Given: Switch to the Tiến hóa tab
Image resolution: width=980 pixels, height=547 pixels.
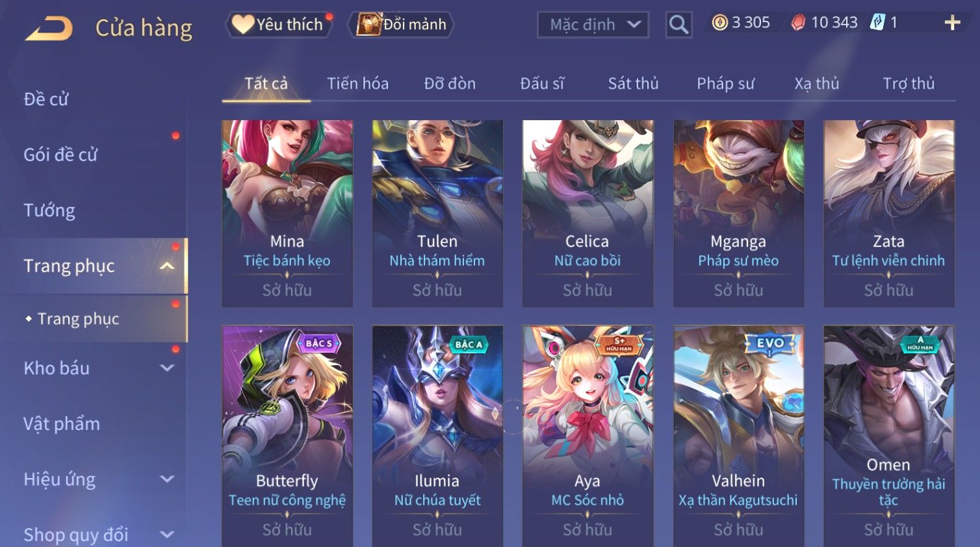Looking at the screenshot, I should pyautogui.click(x=357, y=83).
